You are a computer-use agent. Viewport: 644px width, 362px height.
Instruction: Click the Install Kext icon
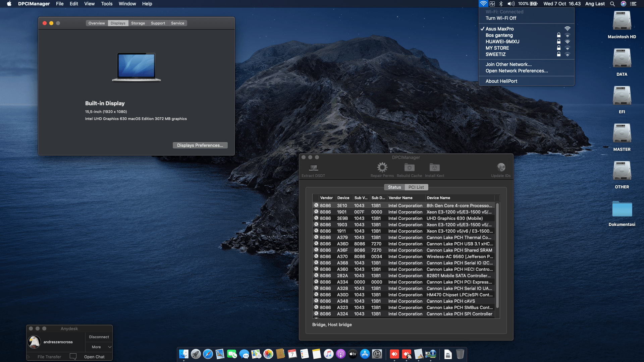coord(434,167)
